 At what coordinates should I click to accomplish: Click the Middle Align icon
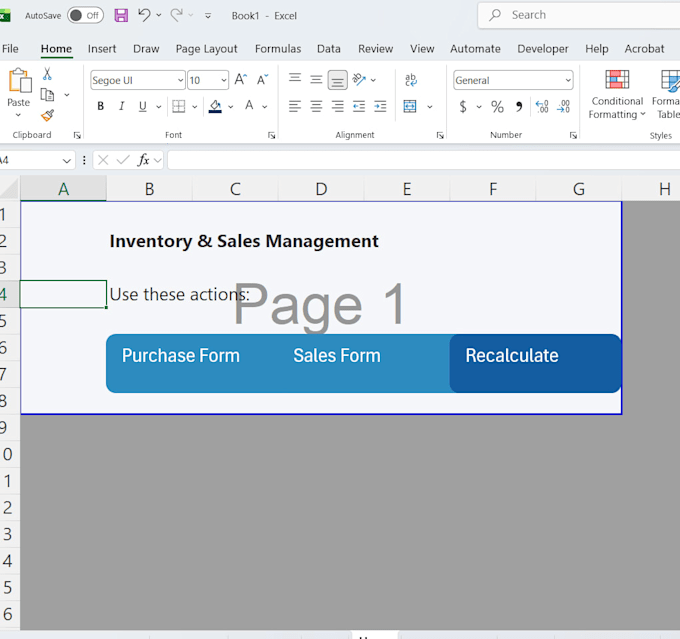pos(316,80)
